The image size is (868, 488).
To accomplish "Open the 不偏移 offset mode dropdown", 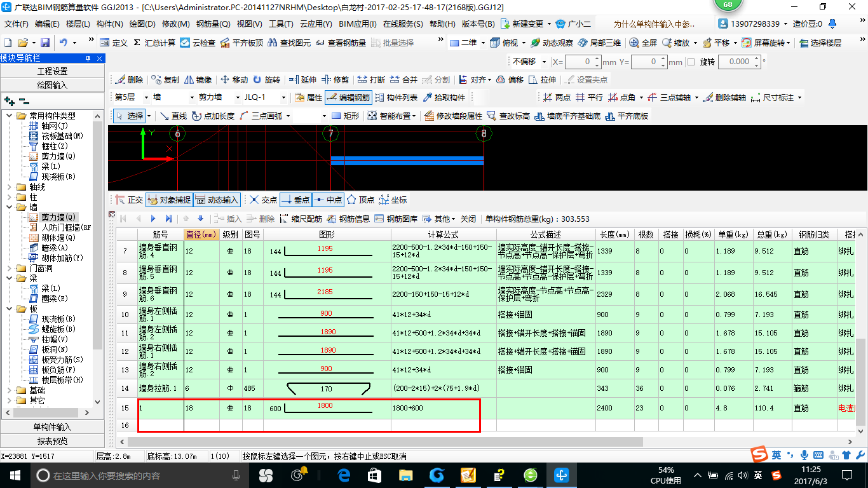I will coord(529,62).
